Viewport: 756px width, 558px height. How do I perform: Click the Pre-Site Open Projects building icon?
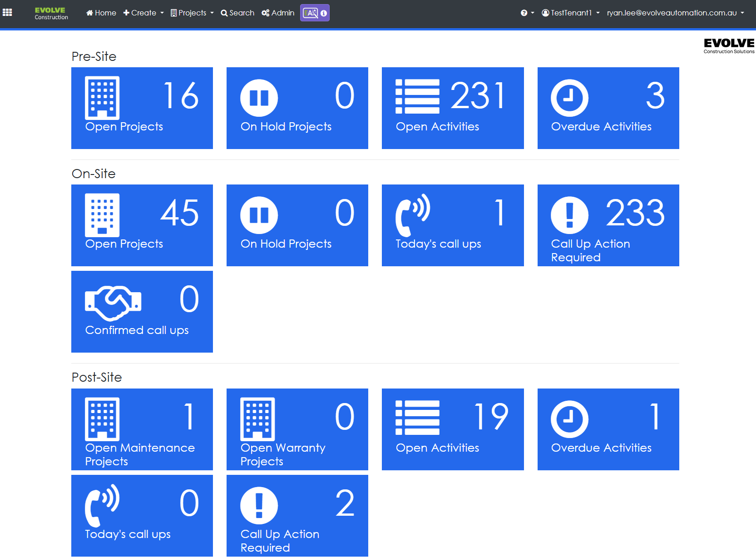pyautogui.click(x=102, y=98)
